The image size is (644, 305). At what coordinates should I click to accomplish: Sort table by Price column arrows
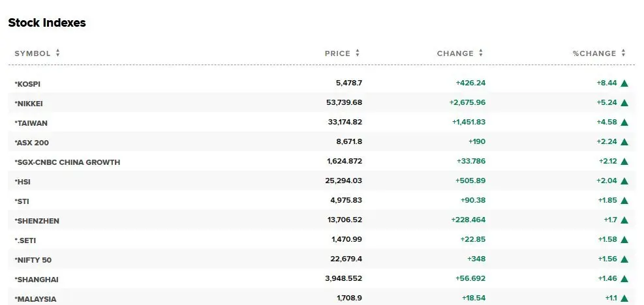point(358,53)
